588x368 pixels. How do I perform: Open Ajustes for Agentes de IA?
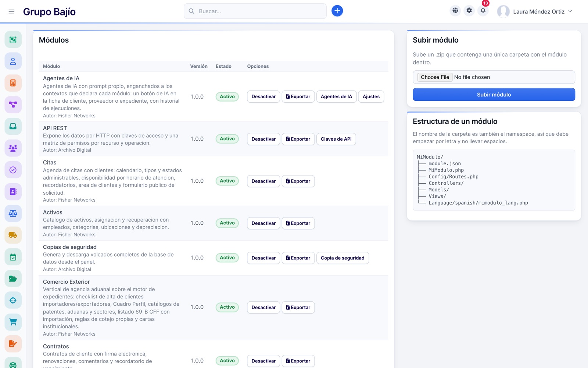[371, 96]
